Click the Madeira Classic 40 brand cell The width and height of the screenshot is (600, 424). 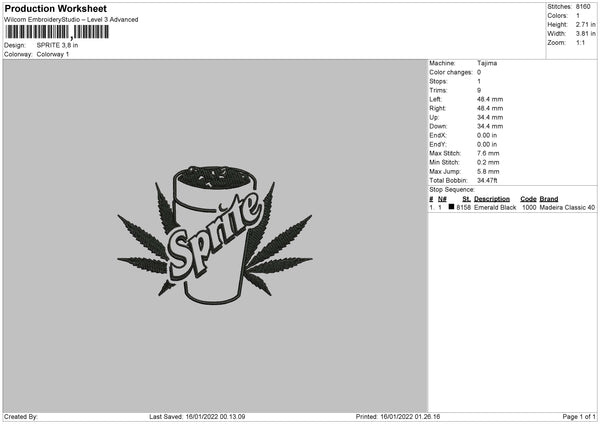(x=567, y=207)
